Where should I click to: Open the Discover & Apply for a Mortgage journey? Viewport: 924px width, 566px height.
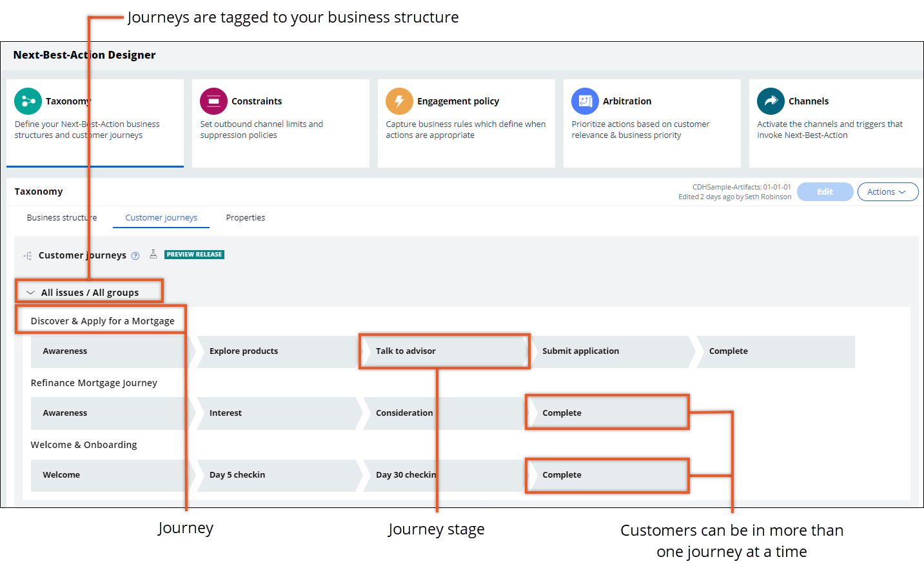click(103, 321)
